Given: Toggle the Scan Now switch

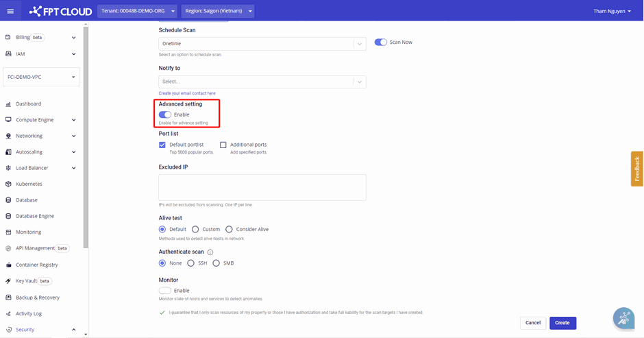Looking at the screenshot, I should coord(381,43).
